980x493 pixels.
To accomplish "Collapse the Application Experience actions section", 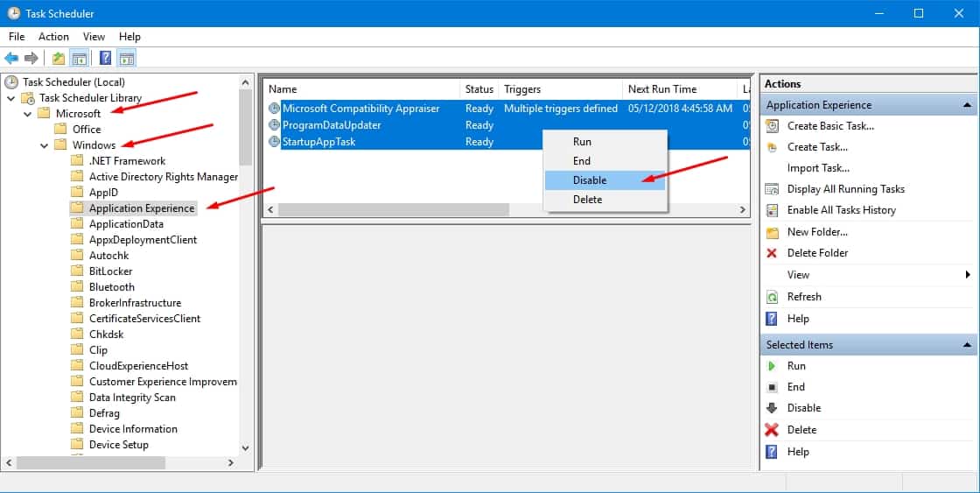I will (x=968, y=105).
